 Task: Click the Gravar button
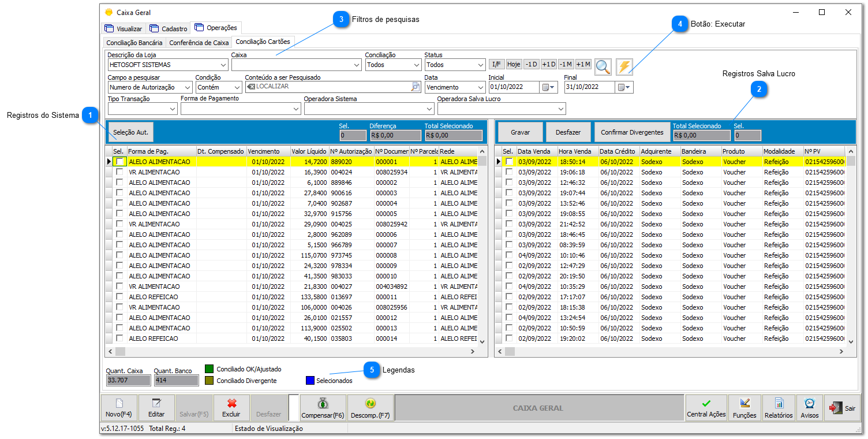pyautogui.click(x=520, y=132)
